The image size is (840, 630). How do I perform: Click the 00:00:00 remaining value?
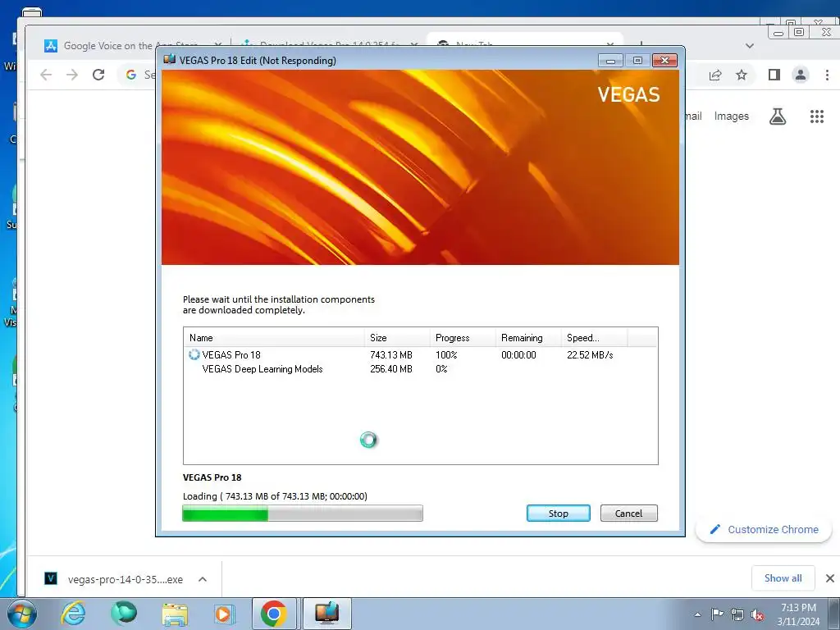[x=518, y=354]
